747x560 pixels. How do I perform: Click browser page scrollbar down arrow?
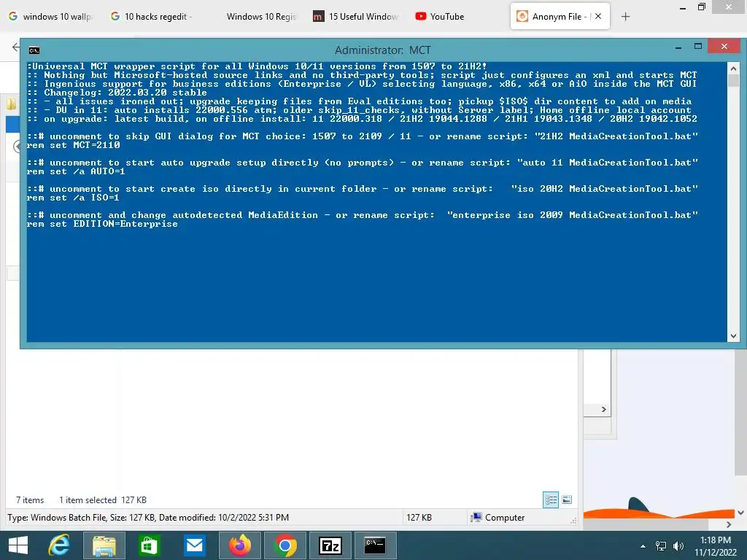[x=741, y=513]
